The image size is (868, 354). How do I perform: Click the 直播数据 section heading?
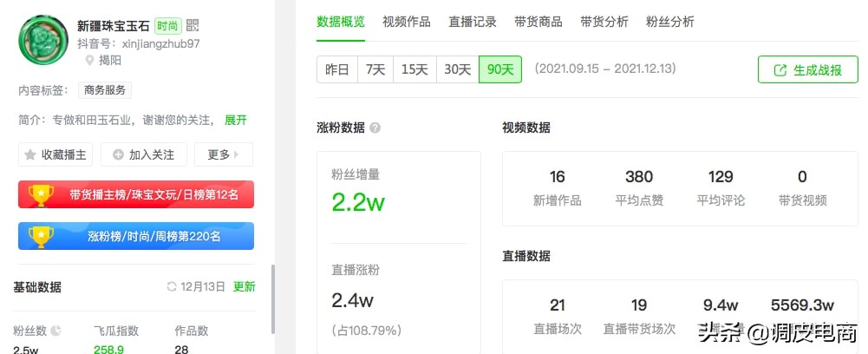[525, 256]
